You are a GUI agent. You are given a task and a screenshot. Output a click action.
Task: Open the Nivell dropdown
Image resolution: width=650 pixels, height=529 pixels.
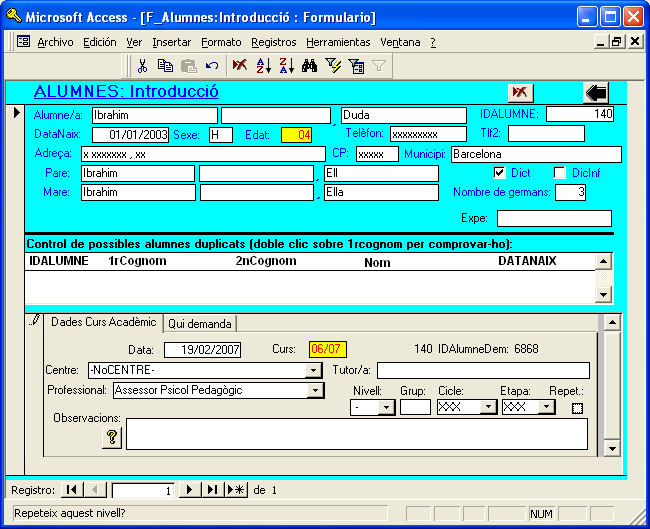tap(386, 407)
